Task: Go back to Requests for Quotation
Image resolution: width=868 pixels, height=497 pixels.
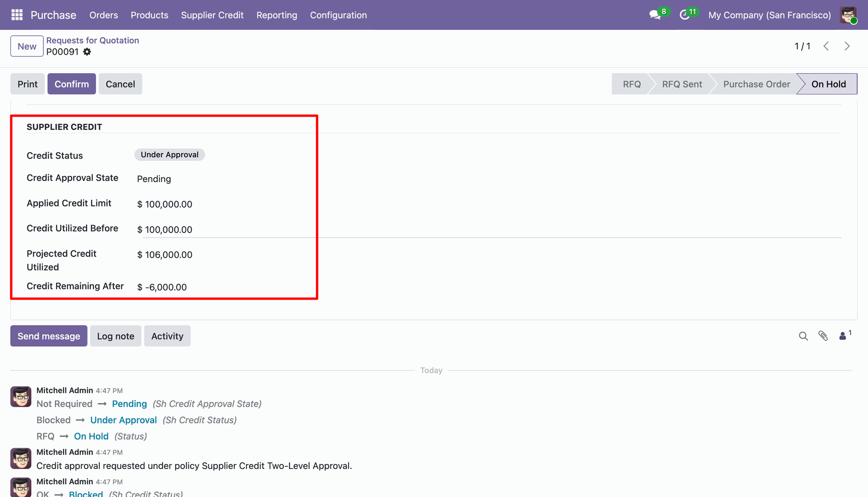Action: coord(93,40)
